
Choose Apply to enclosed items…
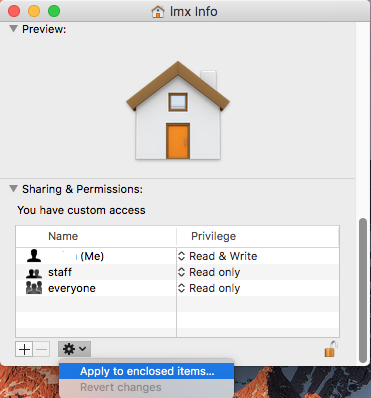pos(147,371)
